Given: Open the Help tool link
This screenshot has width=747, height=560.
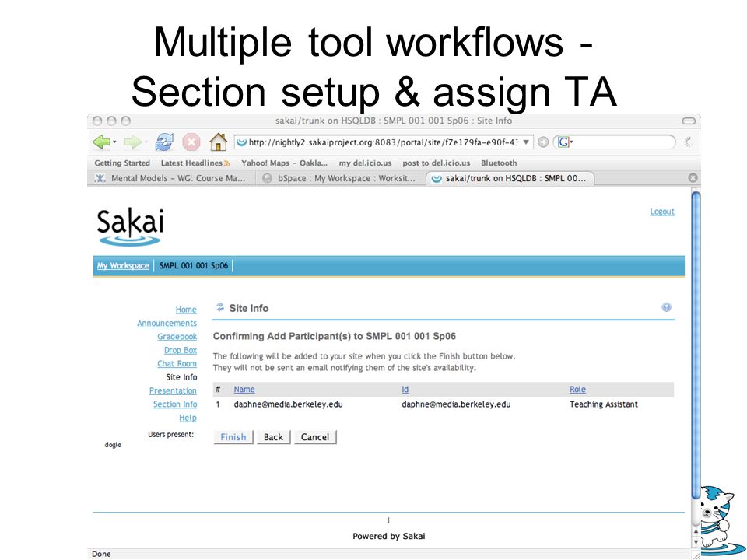Looking at the screenshot, I should click(x=188, y=418).
